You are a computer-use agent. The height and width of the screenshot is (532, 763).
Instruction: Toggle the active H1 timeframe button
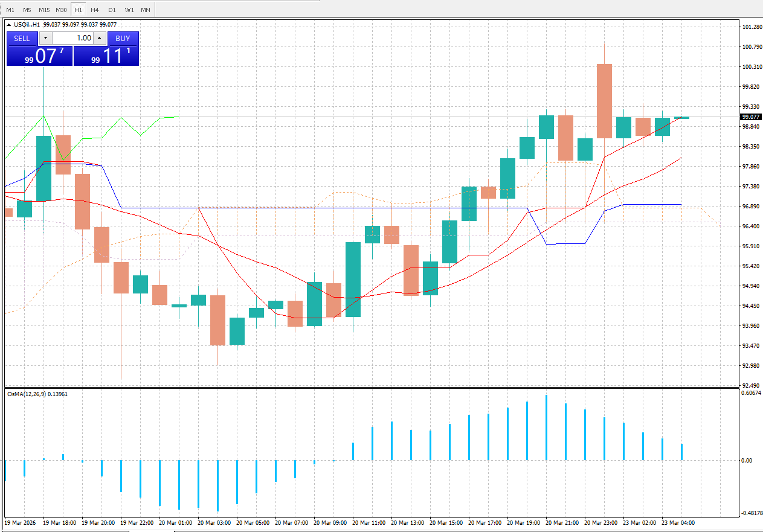pyautogui.click(x=78, y=10)
